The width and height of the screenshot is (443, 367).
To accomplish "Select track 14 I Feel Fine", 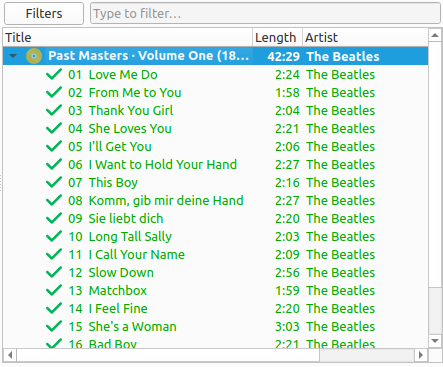I will tap(216, 308).
